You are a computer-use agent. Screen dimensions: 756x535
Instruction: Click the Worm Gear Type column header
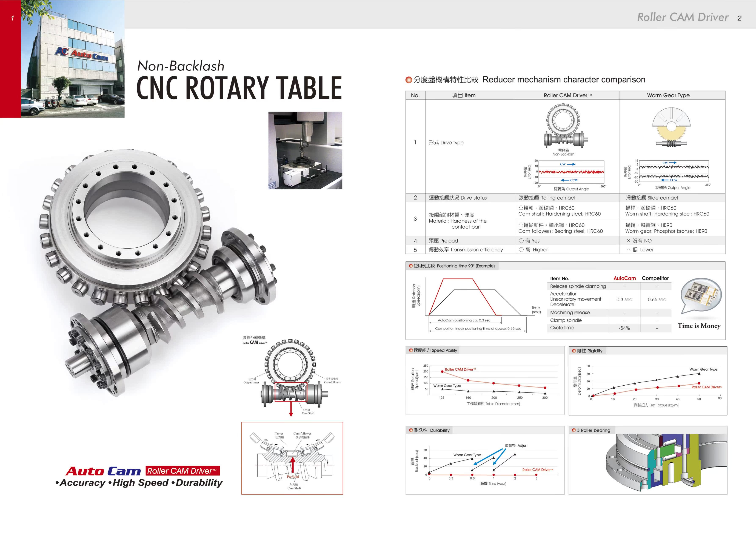(x=668, y=95)
